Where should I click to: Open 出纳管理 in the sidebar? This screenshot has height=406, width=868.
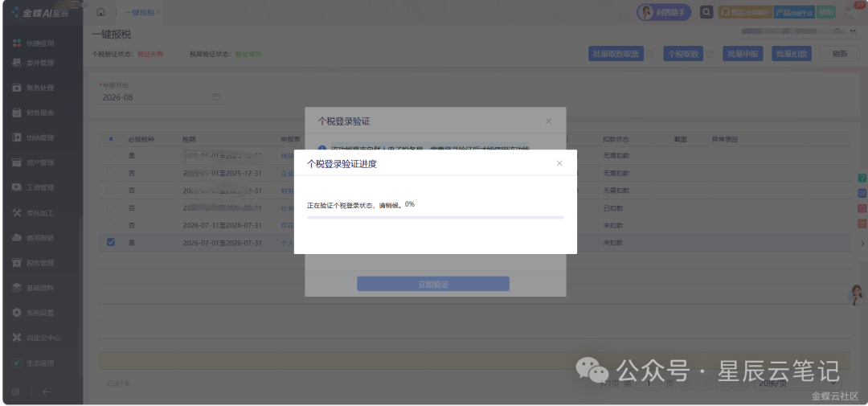[33, 137]
